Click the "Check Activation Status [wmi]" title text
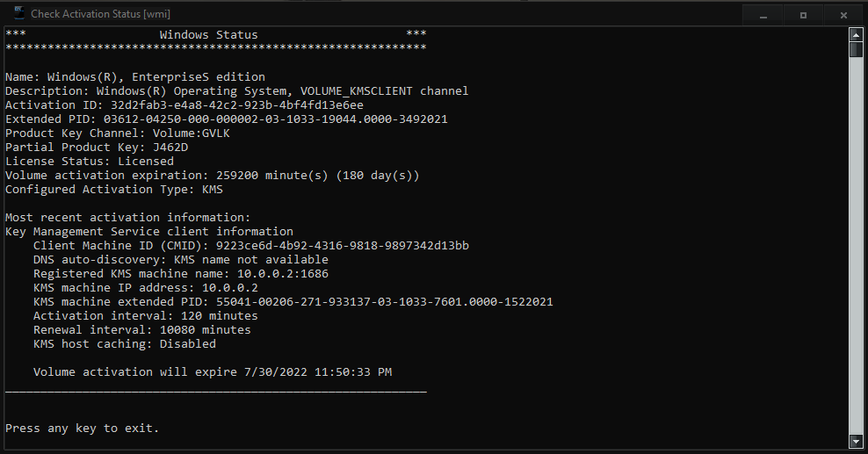The width and height of the screenshot is (868, 454). pos(100,14)
